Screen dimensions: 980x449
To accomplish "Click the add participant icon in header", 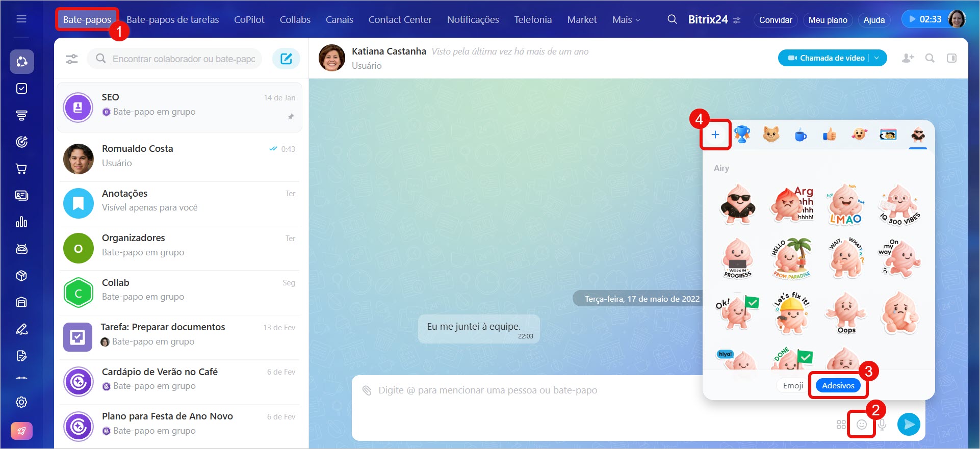I will [908, 58].
